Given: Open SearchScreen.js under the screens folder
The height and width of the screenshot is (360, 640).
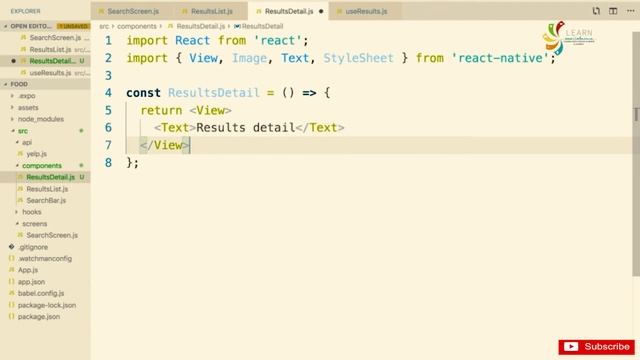Looking at the screenshot, I should 52,236.
